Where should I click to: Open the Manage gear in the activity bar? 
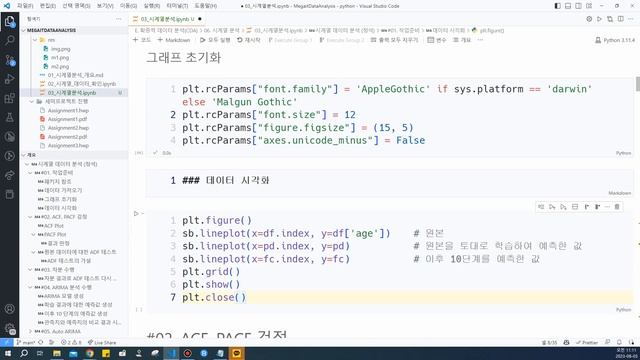pyautogui.click(x=9, y=328)
